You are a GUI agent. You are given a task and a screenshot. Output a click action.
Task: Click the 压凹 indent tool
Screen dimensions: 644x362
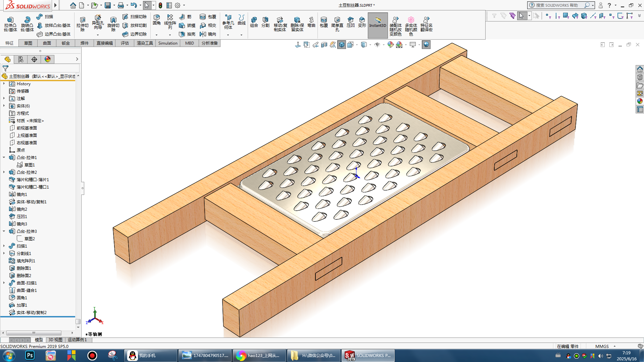tap(350, 22)
